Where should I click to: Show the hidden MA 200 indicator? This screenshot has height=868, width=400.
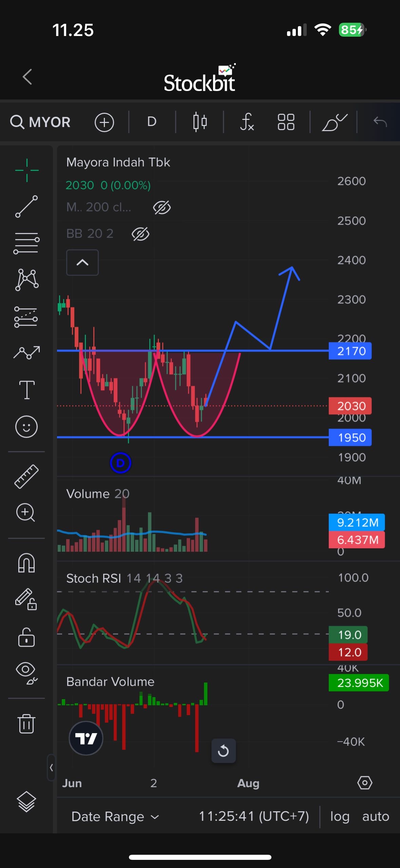[x=162, y=207]
